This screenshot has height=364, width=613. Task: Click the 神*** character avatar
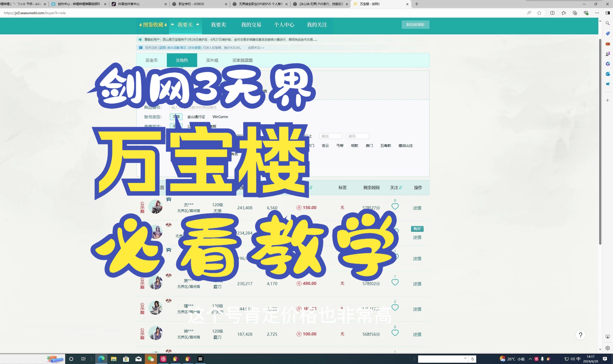pyautogui.click(x=155, y=333)
